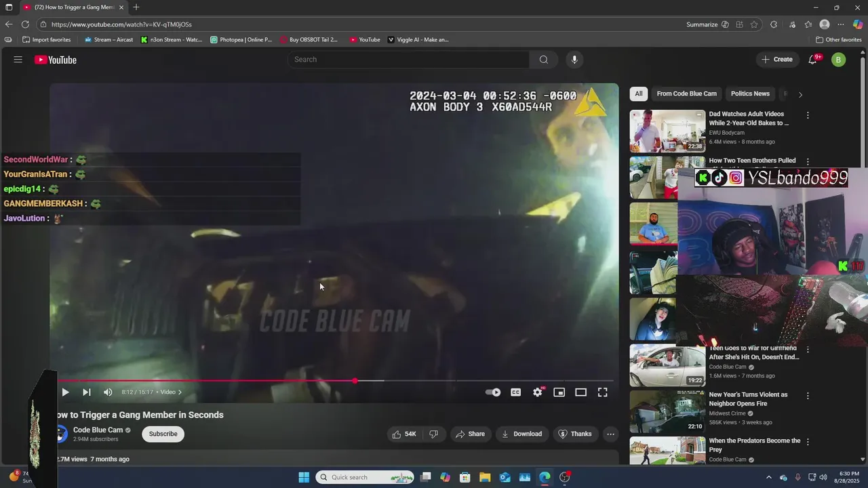Image resolution: width=868 pixels, height=488 pixels.
Task: Open more actions ellipsis under video
Action: tap(610, 434)
